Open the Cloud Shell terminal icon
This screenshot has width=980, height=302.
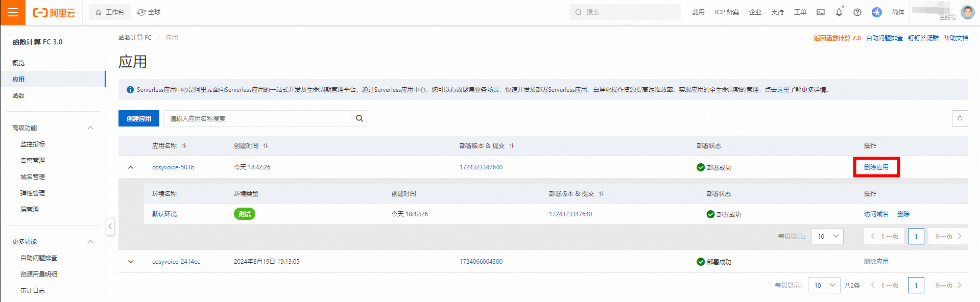coord(821,12)
